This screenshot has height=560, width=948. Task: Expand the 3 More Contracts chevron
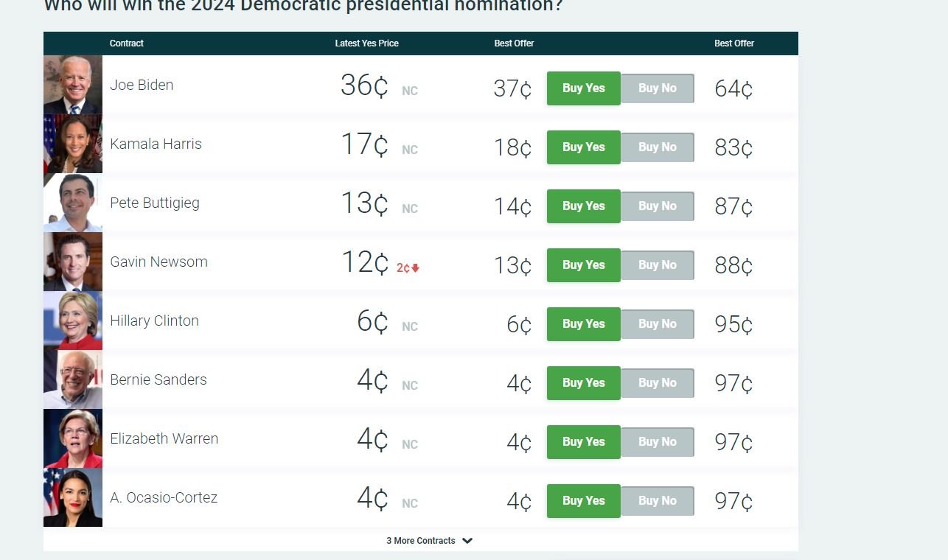[x=467, y=541]
